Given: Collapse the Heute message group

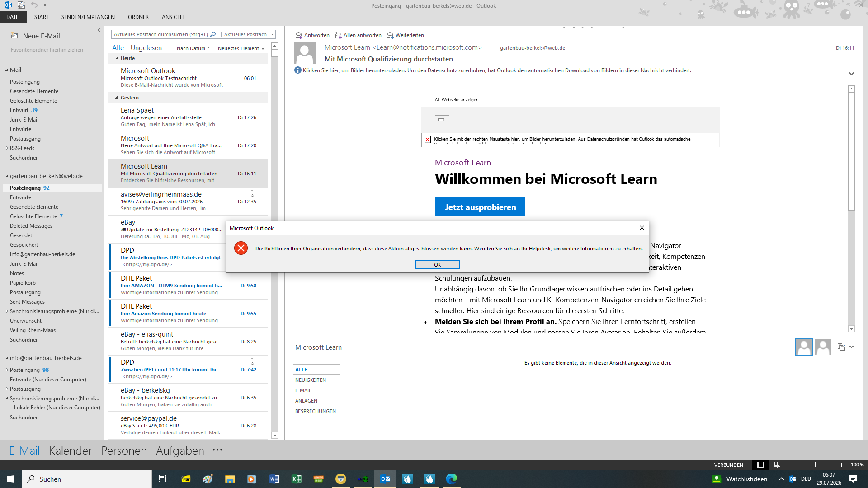Looking at the screenshot, I should pos(117,58).
